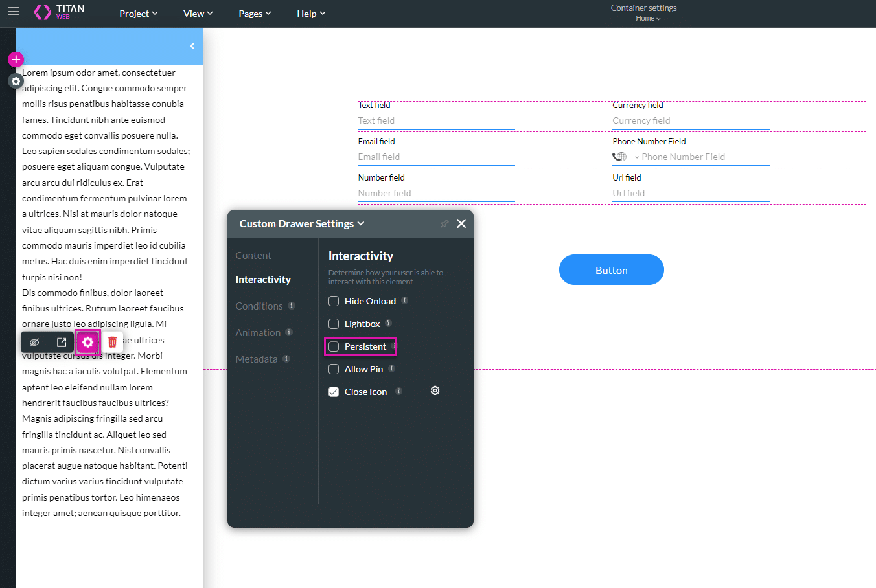876x588 pixels.
Task: Uncheck the Close Icon checkbox
Action: point(334,392)
